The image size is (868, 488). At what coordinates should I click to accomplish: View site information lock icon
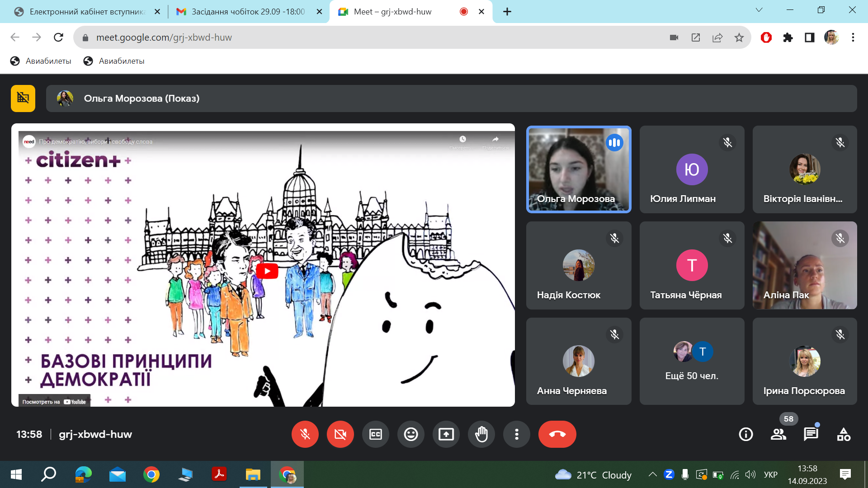tap(85, 38)
